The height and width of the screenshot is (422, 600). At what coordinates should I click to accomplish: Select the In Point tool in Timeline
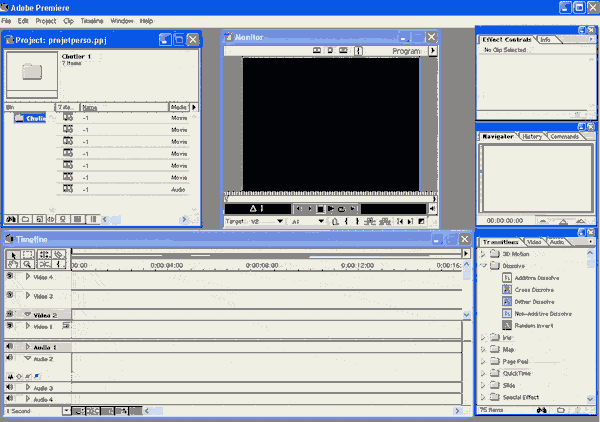59,264
